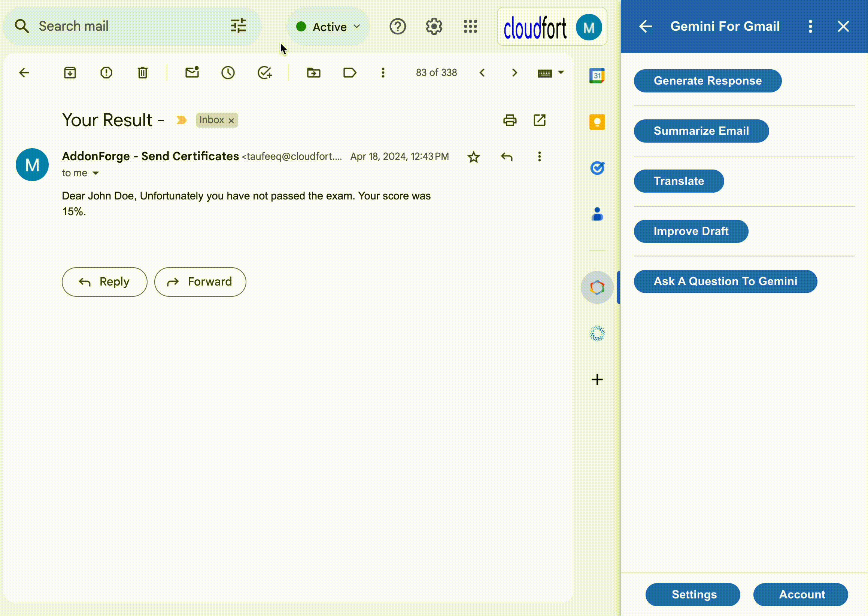Print all with printer icon
This screenshot has height=616, width=868.
[510, 120]
